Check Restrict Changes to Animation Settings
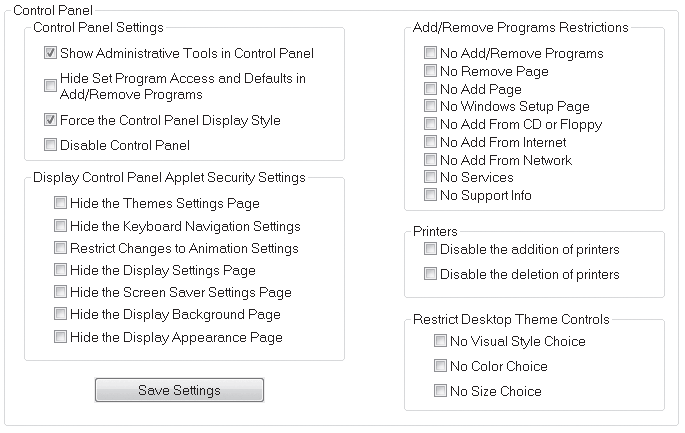This screenshot has width=685, height=433. tap(60, 248)
